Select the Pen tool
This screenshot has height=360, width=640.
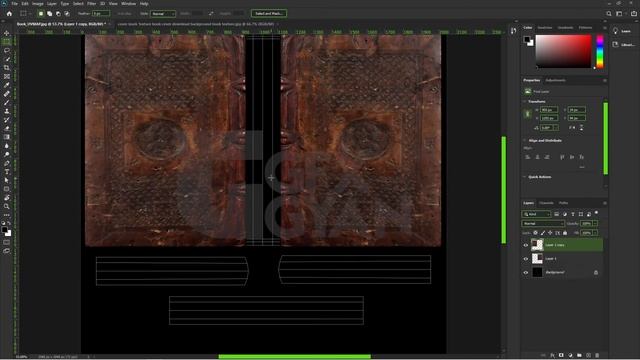coord(7,163)
